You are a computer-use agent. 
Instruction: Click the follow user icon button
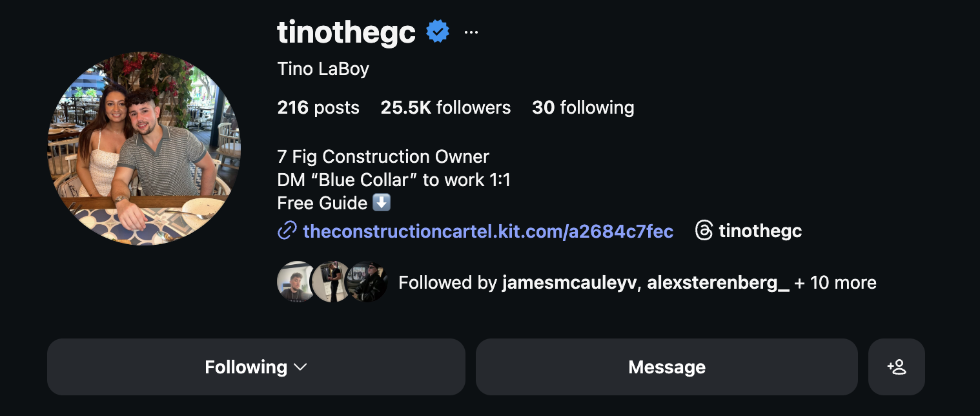pos(896,367)
